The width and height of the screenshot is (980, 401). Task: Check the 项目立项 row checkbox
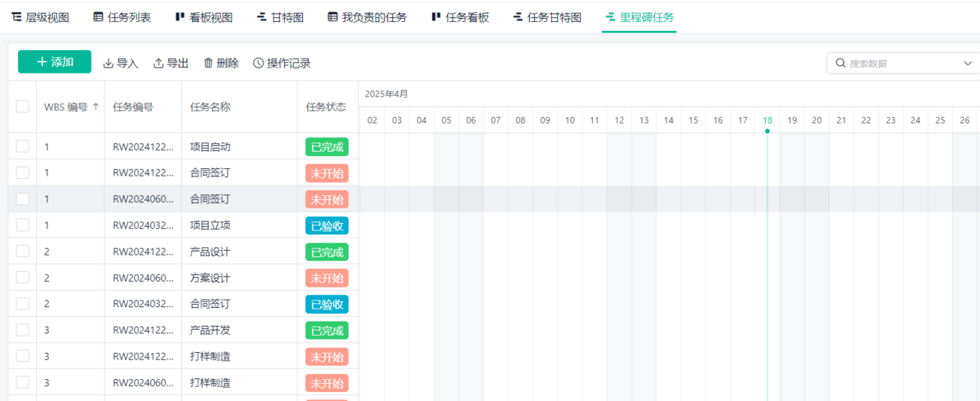coord(22,225)
